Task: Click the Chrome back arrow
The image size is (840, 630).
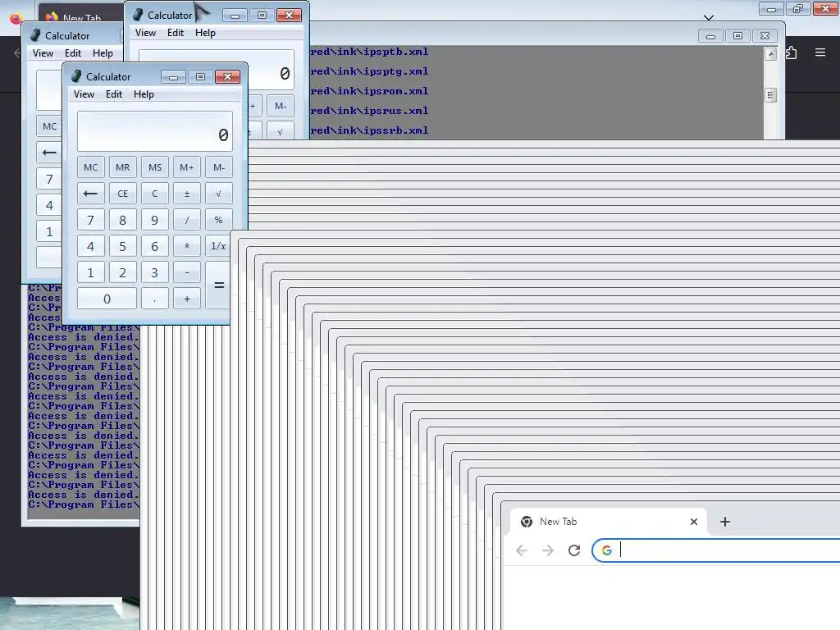Action: (x=522, y=550)
